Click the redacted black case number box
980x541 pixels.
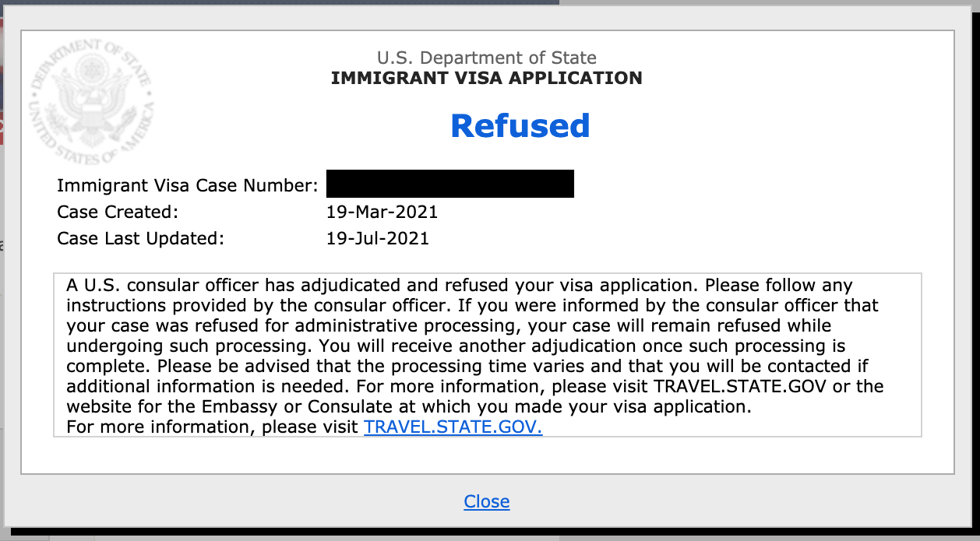[450, 184]
